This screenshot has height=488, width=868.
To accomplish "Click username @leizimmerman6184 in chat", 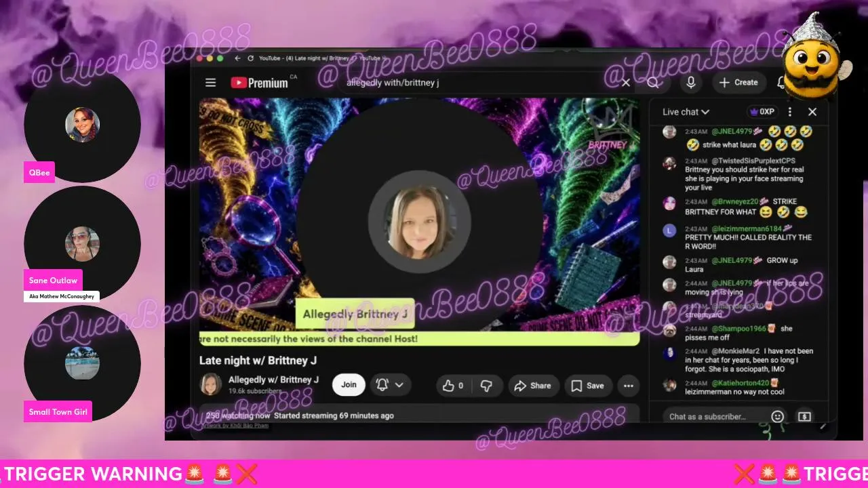I will point(747,228).
